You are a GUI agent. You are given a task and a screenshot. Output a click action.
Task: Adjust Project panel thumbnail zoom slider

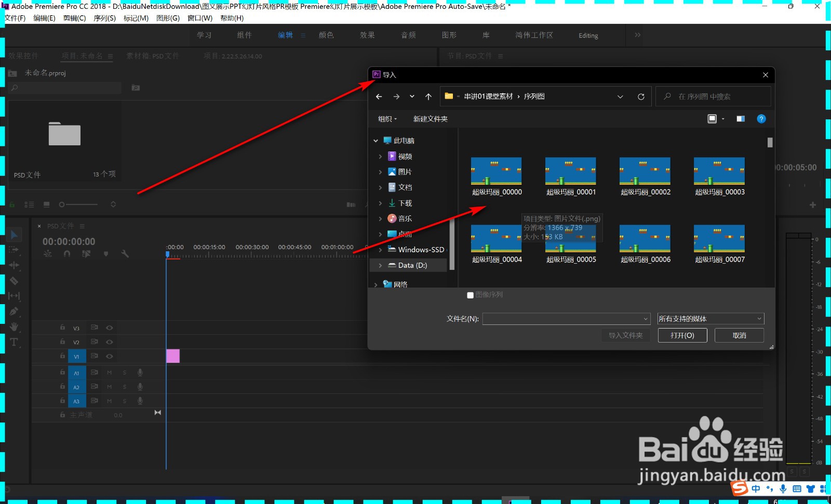[x=78, y=205]
